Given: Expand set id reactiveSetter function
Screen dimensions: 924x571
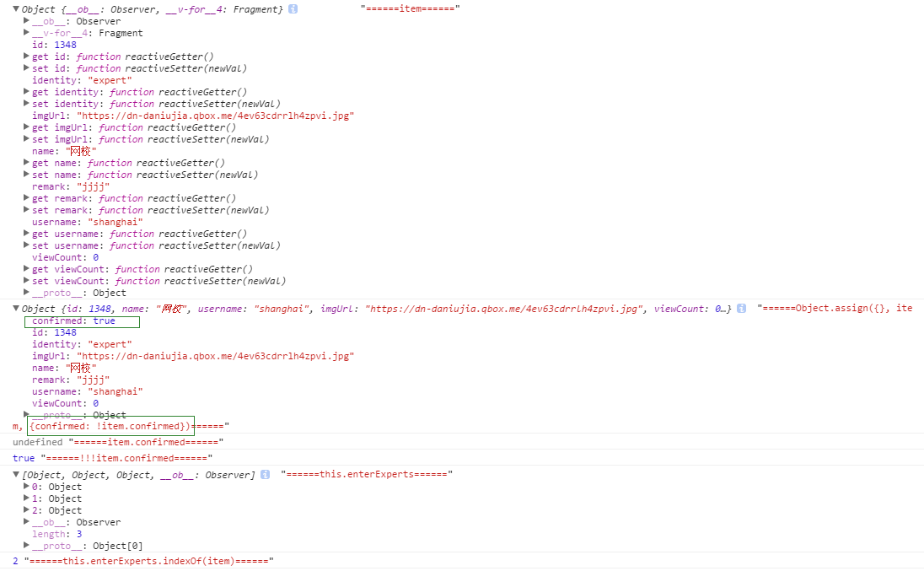Looking at the screenshot, I should coord(26,68).
